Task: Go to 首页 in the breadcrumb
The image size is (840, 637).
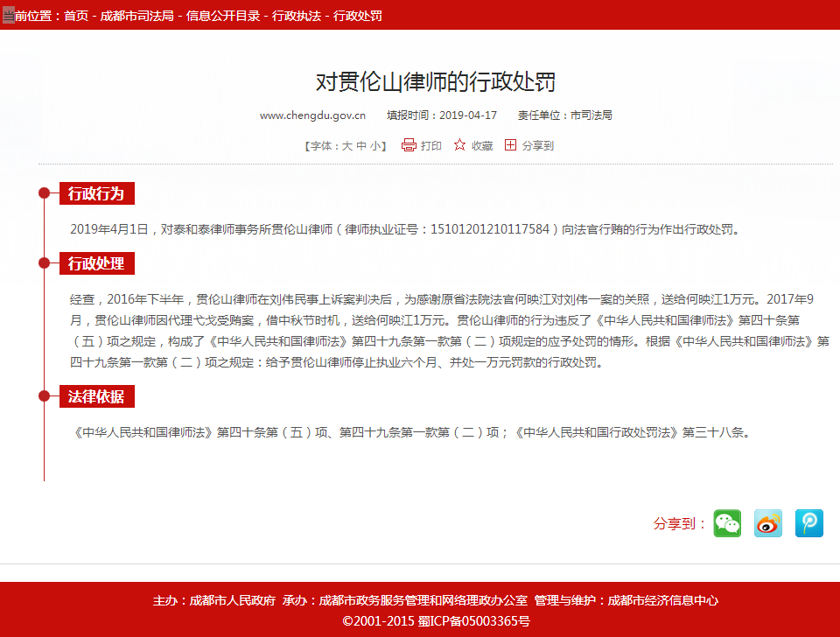Action: (76, 16)
